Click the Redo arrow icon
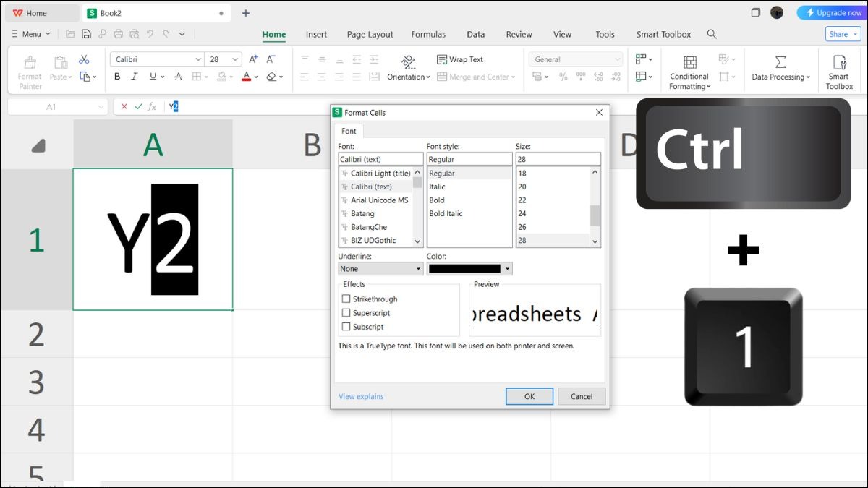 pyautogui.click(x=166, y=34)
